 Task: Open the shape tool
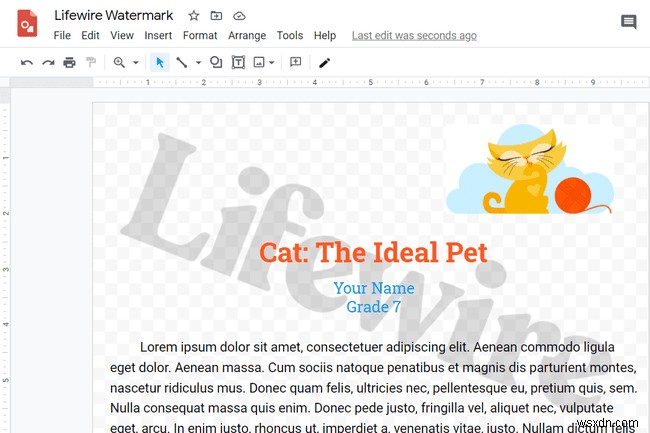(216, 62)
